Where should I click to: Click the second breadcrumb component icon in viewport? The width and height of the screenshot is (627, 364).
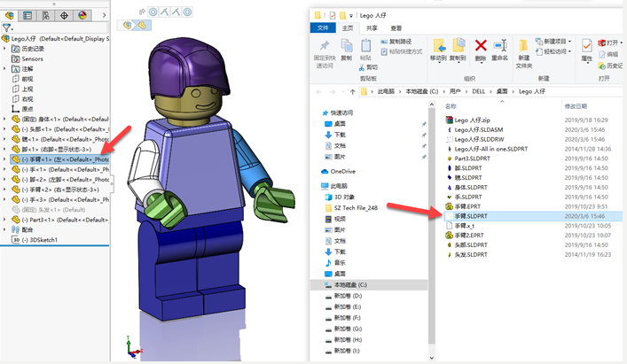coord(142,25)
